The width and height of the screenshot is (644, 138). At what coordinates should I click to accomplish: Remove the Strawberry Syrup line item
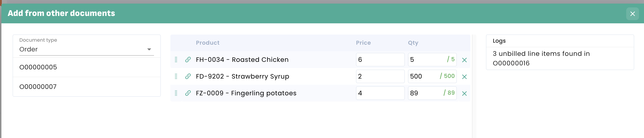click(x=464, y=77)
